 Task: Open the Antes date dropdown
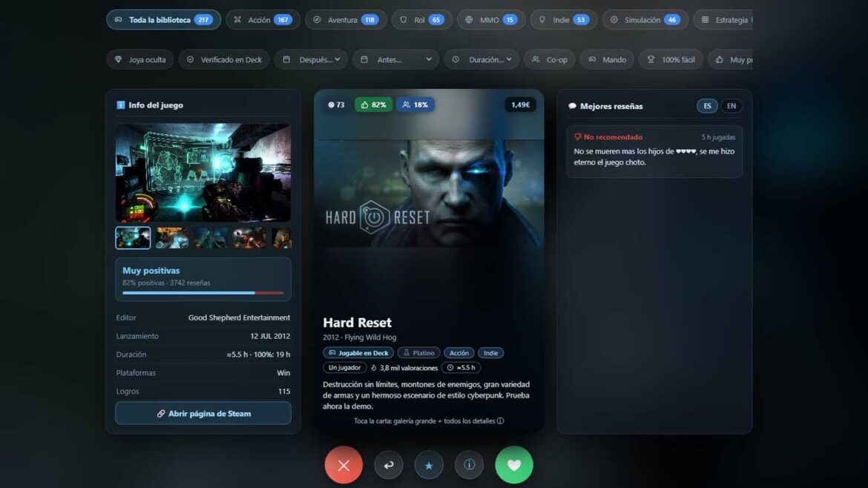[396, 60]
